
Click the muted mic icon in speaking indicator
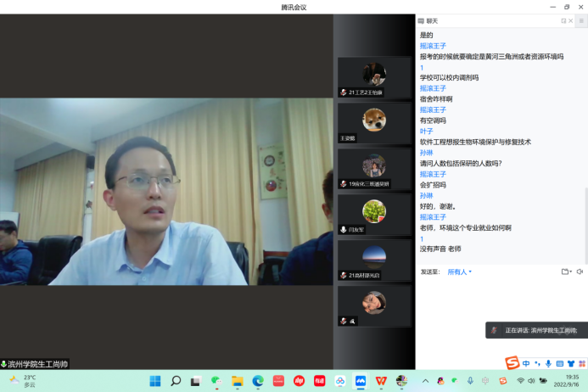pyautogui.click(x=494, y=330)
